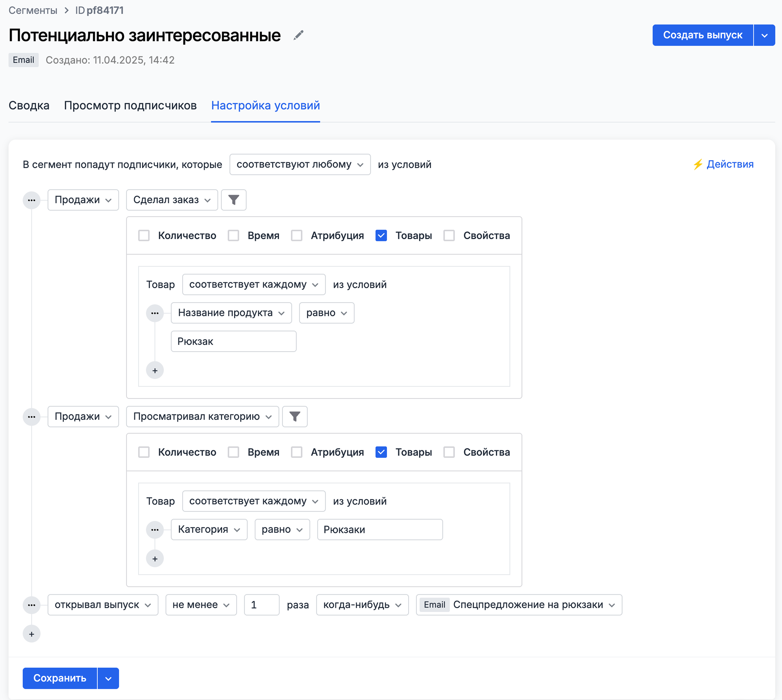Open the соответствуют любому dropdown
This screenshot has width=782, height=700.
(x=300, y=165)
